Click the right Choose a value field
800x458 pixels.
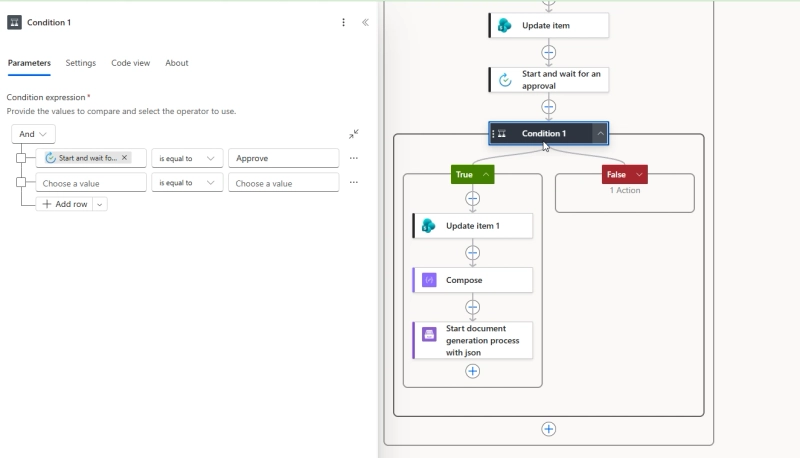[x=284, y=183]
